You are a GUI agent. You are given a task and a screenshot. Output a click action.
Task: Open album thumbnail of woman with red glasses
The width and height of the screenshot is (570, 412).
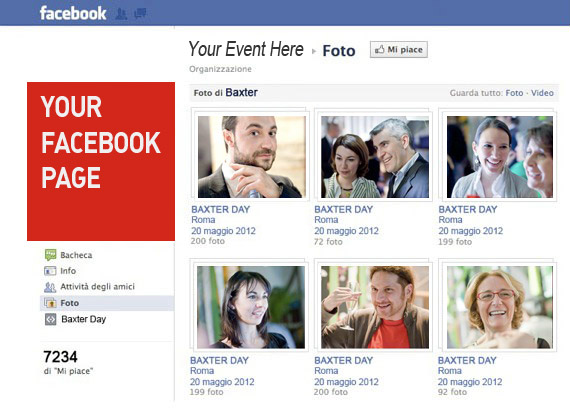(499, 307)
